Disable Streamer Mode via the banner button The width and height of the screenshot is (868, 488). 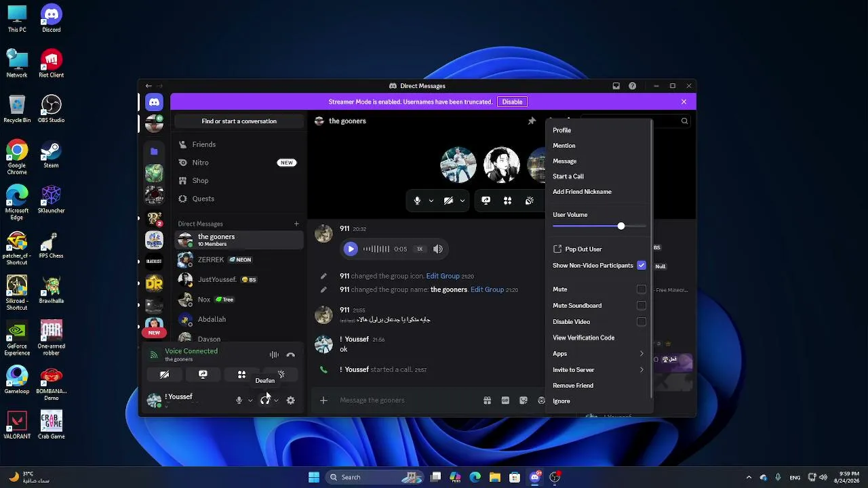tap(512, 102)
